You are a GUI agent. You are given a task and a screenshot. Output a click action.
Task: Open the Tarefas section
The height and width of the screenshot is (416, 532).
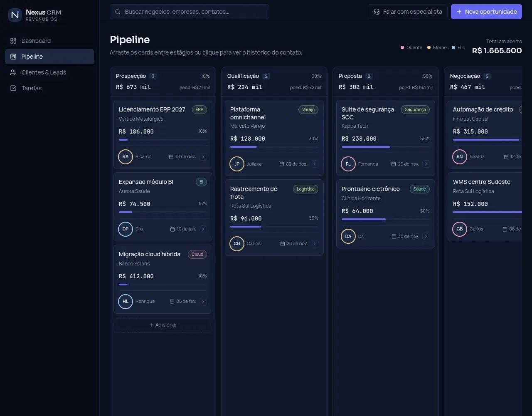click(49, 88)
